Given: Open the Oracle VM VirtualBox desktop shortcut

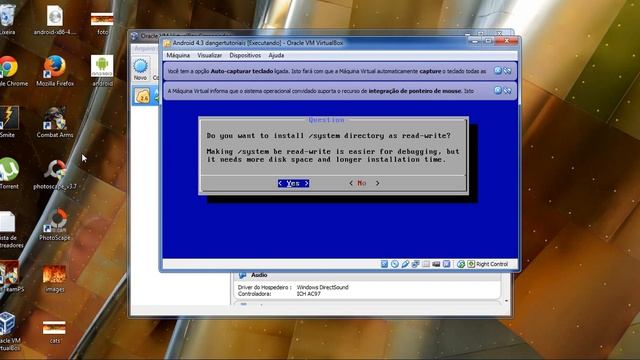Looking at the screenshot, I should point(9,331).
